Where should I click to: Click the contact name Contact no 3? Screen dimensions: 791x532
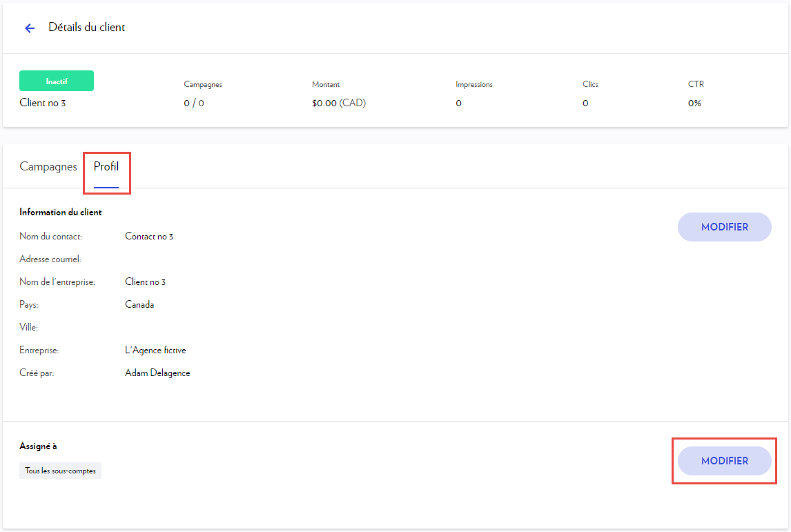tap(149, 237)
